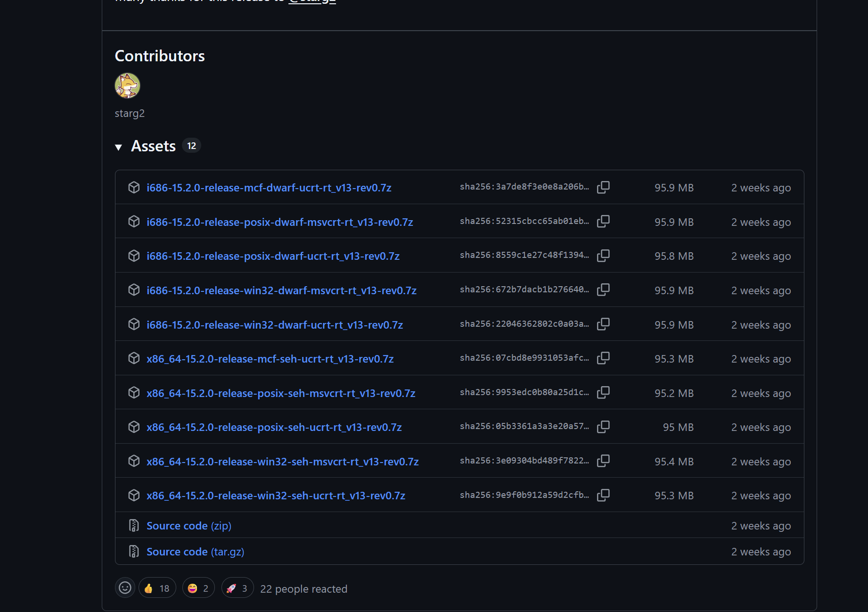This screenshot has width=868, height=612.
Task: Open starg2 contributor avatar
Action: [127, 86]
